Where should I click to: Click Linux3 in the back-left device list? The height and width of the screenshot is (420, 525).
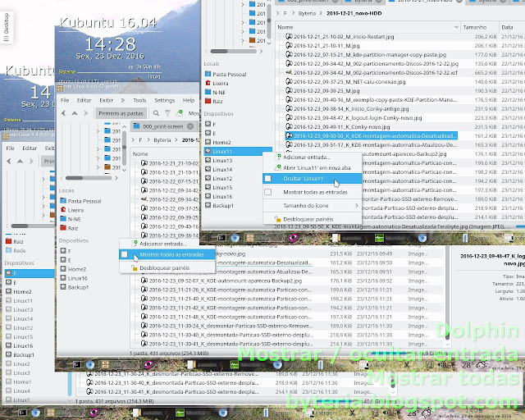point(21,372)
